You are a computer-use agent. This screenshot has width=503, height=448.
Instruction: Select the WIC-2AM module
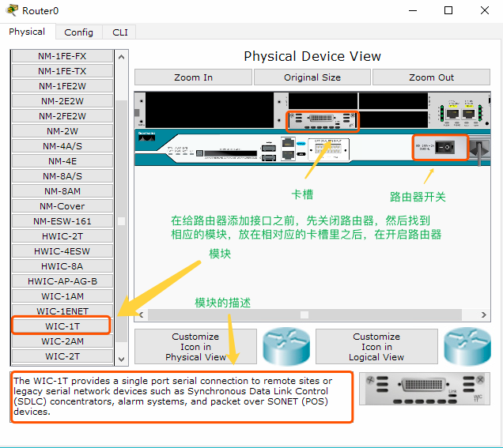point(62,341)
